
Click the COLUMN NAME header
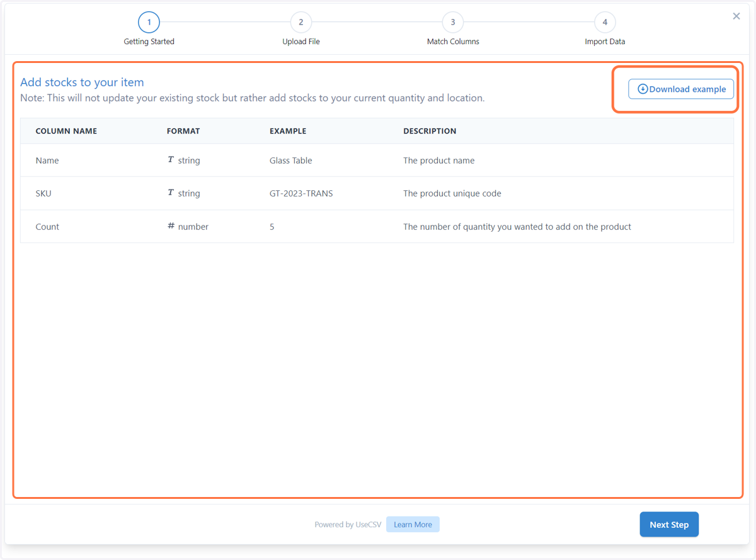(x=66, y=131)
